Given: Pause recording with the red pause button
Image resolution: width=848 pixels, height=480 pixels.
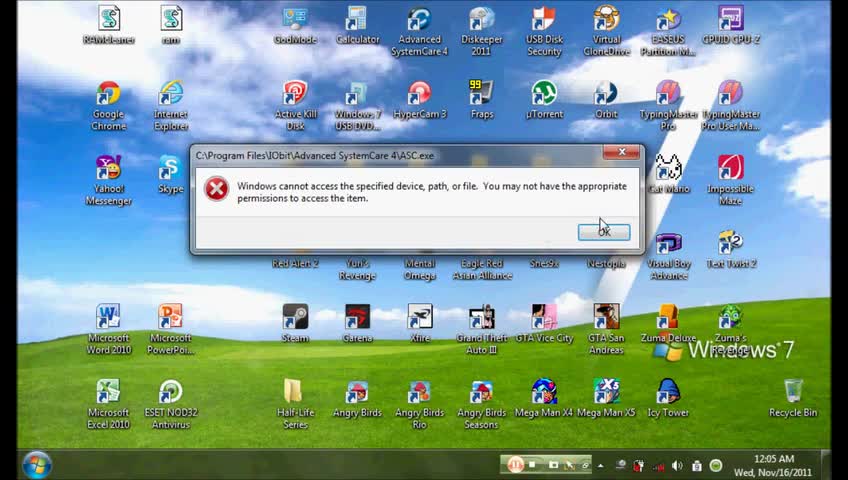Looking at the screenshot, I should 515,464.
